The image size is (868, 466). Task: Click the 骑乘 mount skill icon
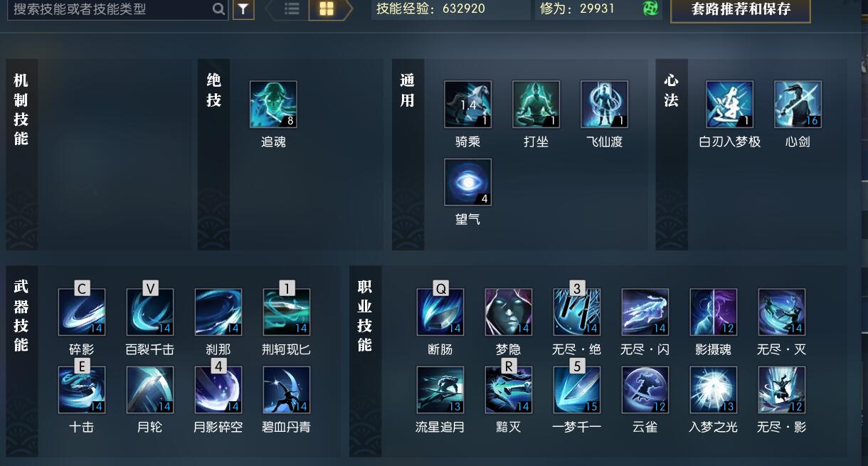[467, 105]
